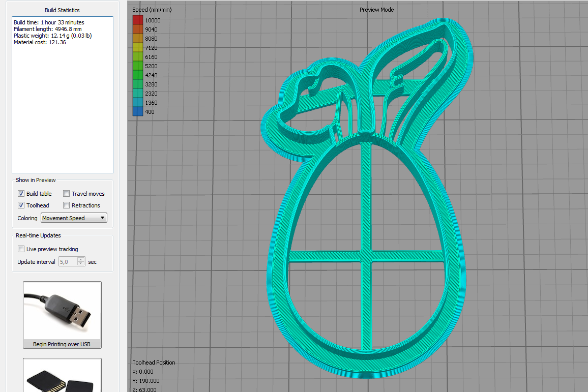The image size is (588, 392).
Task: Click the Material cost 121.36 line
Action: click(40, 42)
